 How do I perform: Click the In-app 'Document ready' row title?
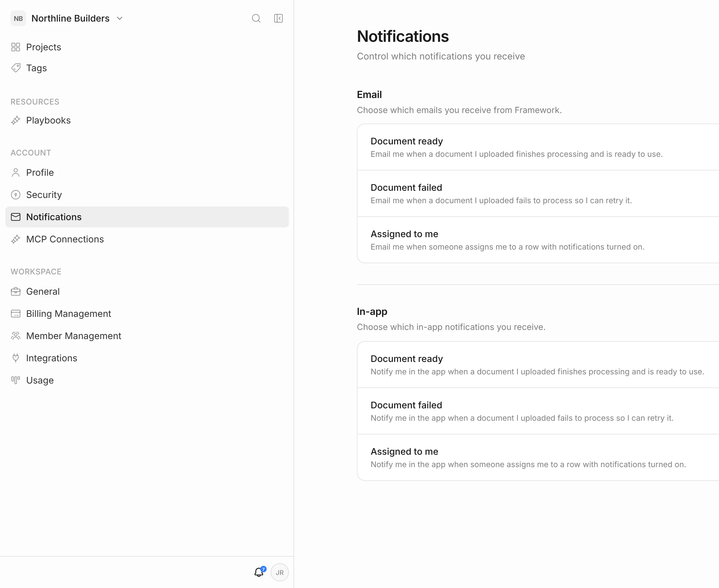click(407, 359)
